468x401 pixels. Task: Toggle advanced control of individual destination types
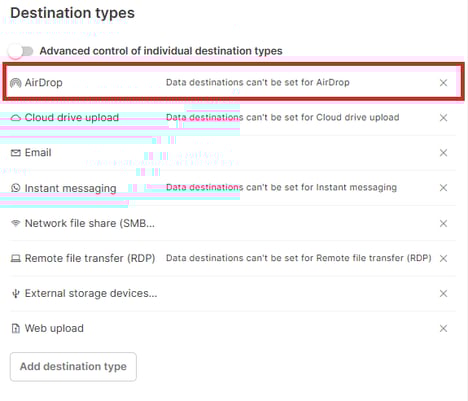(21, 51)
